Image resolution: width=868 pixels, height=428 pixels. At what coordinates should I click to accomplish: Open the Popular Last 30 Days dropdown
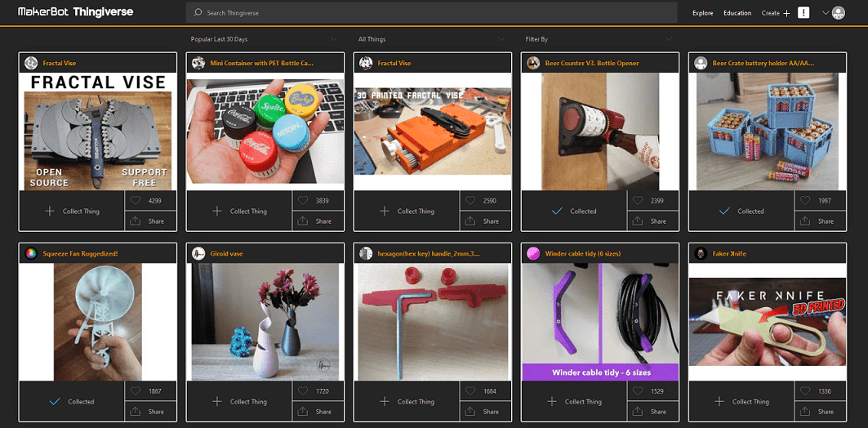coord(264,39)
